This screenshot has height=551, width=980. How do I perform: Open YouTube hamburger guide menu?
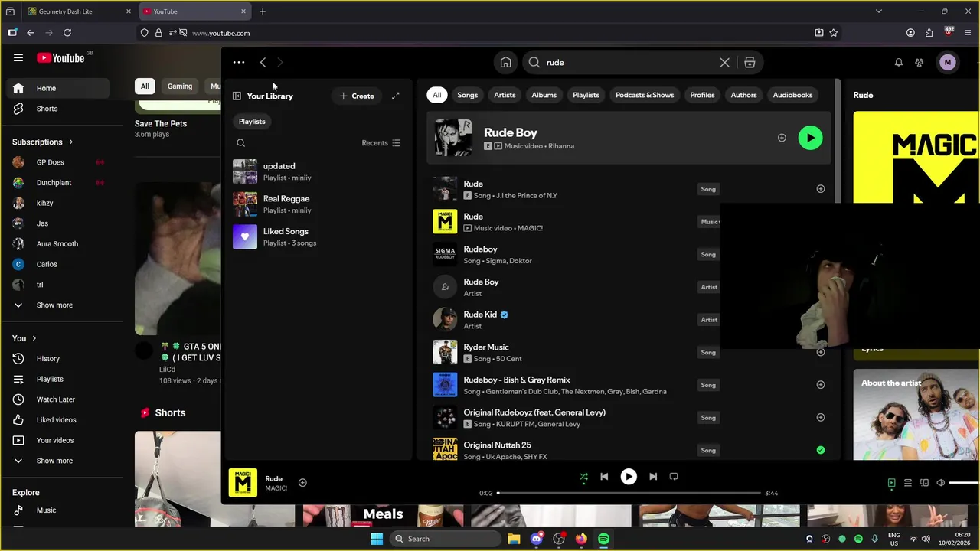point(18,57)
